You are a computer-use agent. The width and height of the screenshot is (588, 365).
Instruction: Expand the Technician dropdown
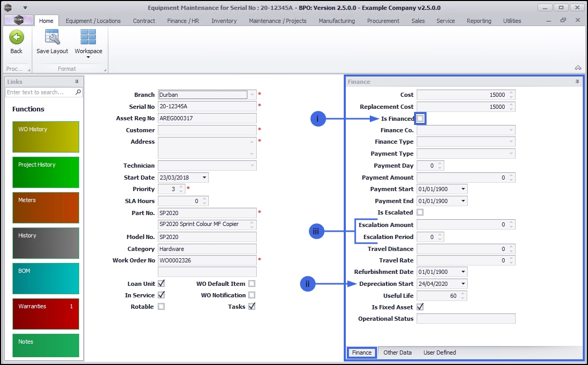pos(253,165)
